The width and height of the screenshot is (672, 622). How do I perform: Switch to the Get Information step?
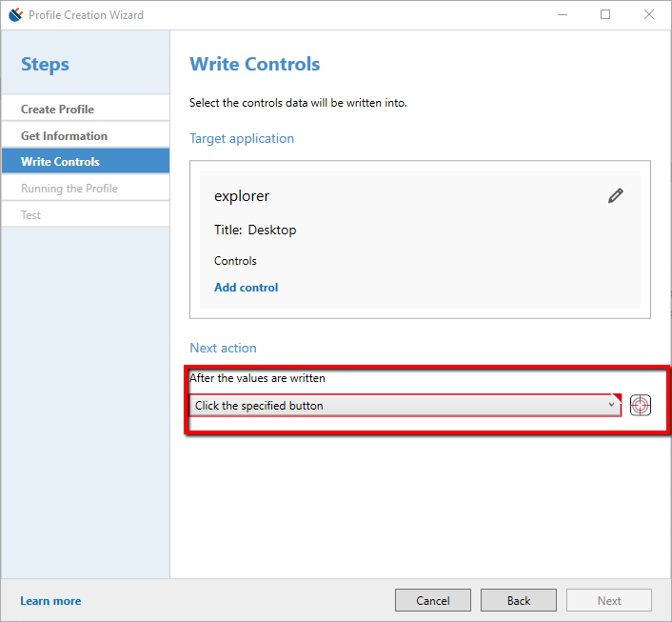pyautogui.click(x=64, y=136)
